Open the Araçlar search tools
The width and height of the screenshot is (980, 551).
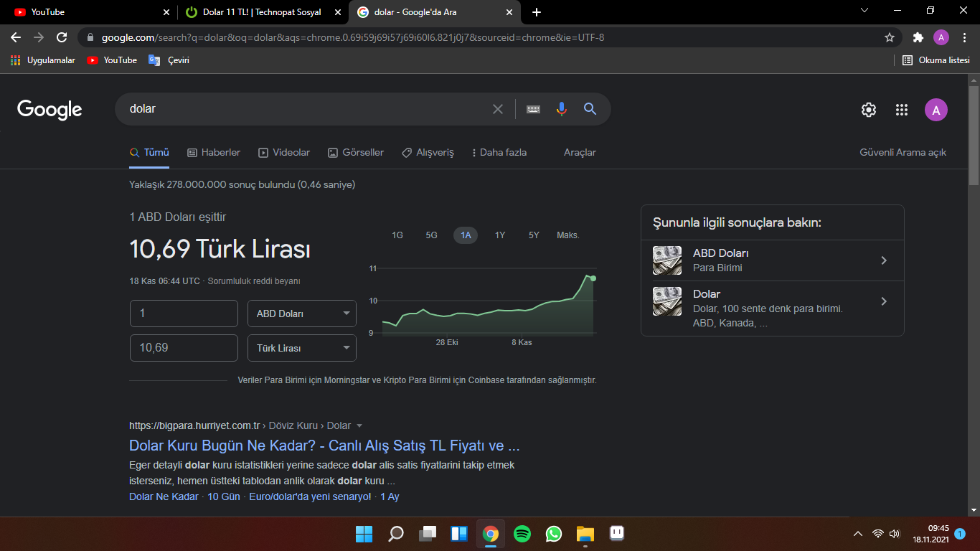coord(580,153)
